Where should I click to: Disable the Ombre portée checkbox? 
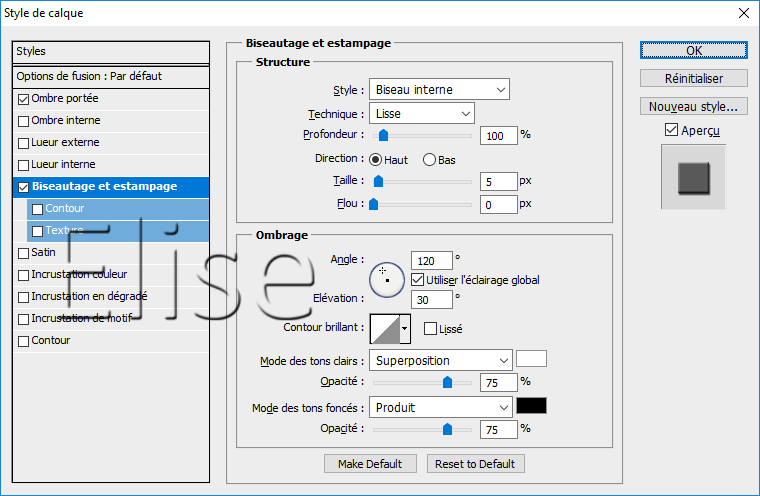(x=24, y=99)
